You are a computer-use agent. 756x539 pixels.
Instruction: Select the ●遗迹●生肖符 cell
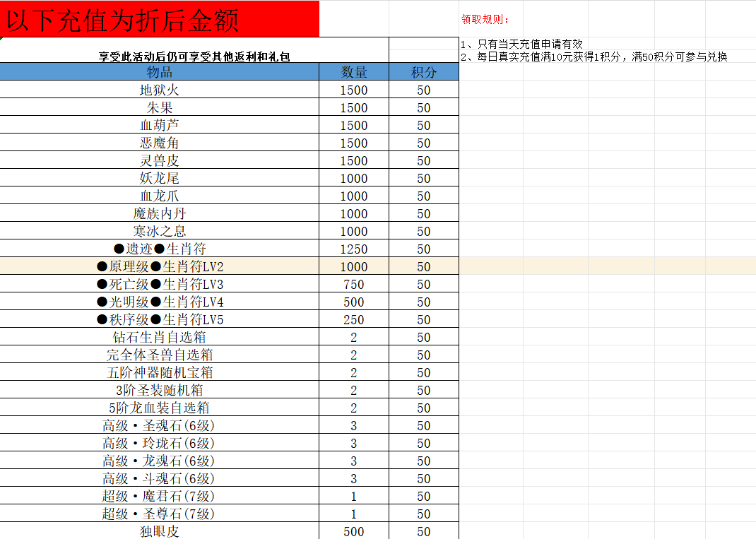pyautogui.click(x=159, y=249)
